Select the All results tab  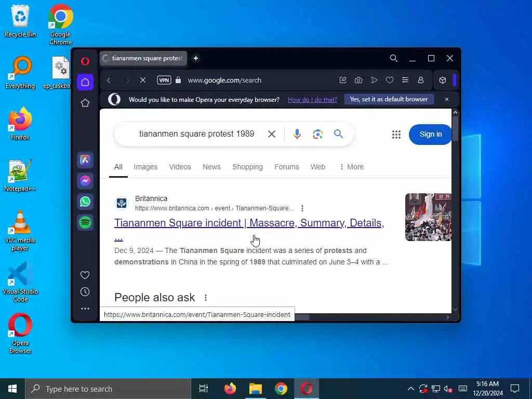(x=118, y=167)
